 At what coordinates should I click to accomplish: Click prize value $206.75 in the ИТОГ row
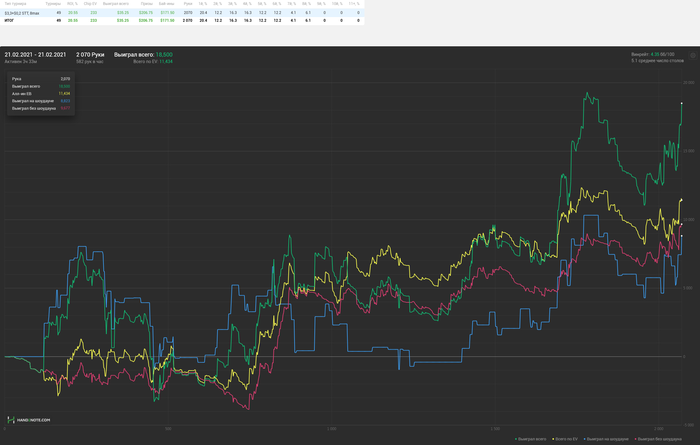146,21
